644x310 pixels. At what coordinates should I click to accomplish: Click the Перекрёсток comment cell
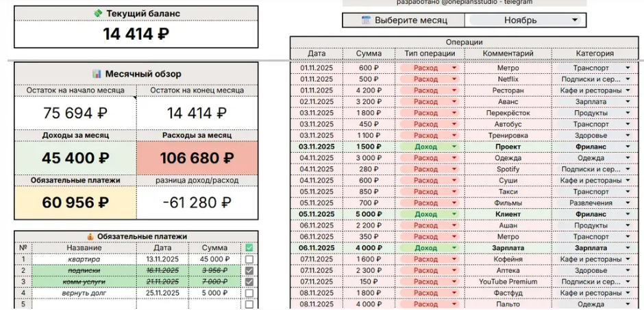point(508,113)
